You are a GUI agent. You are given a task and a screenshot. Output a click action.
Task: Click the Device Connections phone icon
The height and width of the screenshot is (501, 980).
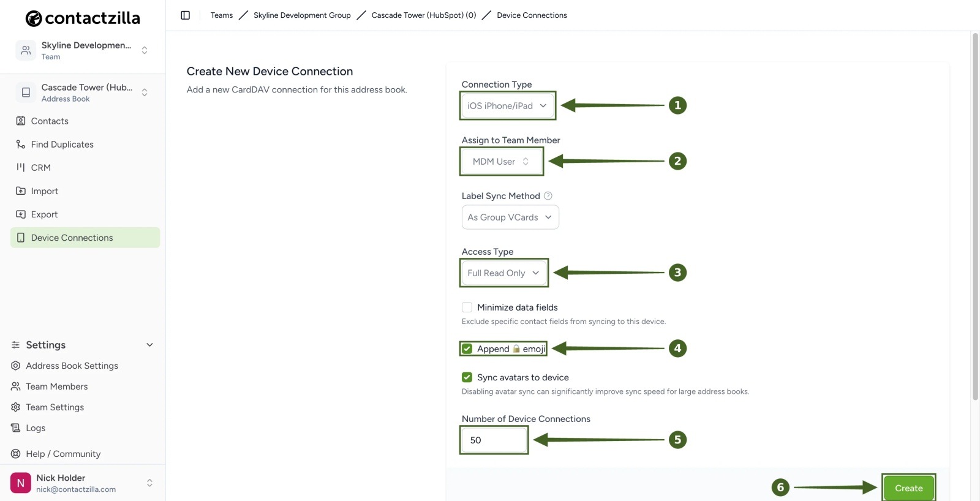21,238
